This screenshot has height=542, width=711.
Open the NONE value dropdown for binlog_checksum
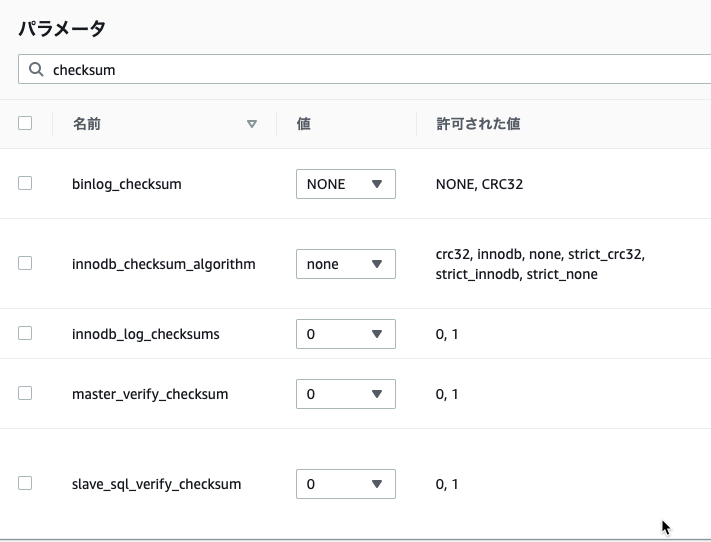[x=346, y=184]
